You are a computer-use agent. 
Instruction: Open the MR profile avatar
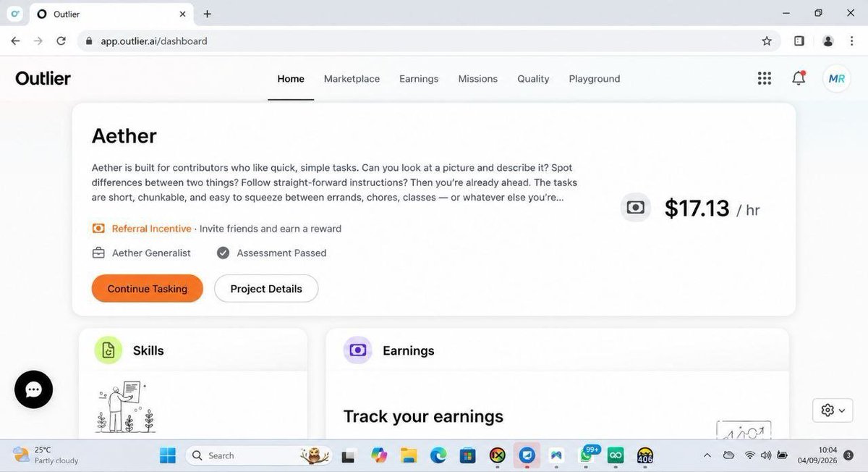pyautogui.click(x=837, y=79)
